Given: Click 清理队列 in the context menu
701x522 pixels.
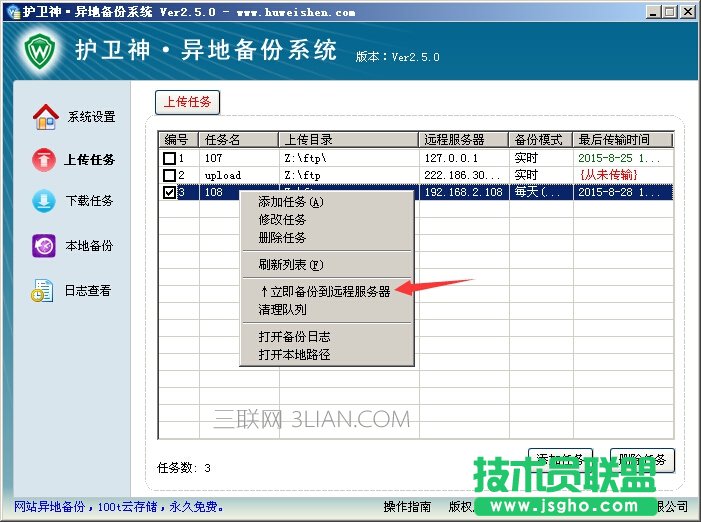Looking at the screenshot, I should click(x=282, y=310).
